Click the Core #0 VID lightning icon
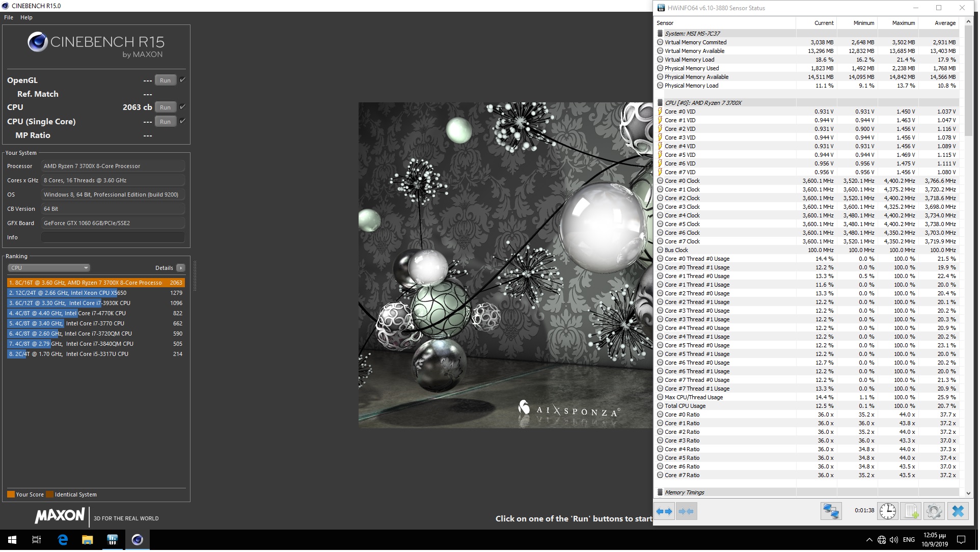 tap(661, 112)
